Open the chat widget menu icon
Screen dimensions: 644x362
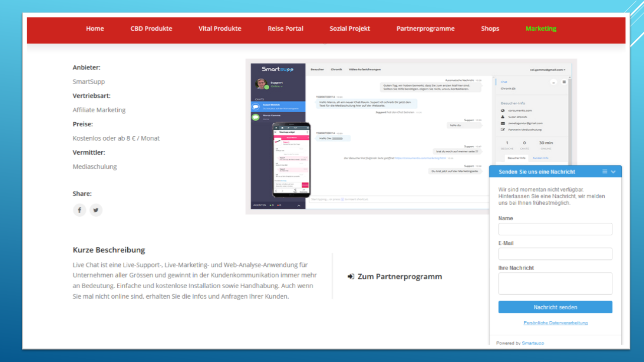(605, 172)
